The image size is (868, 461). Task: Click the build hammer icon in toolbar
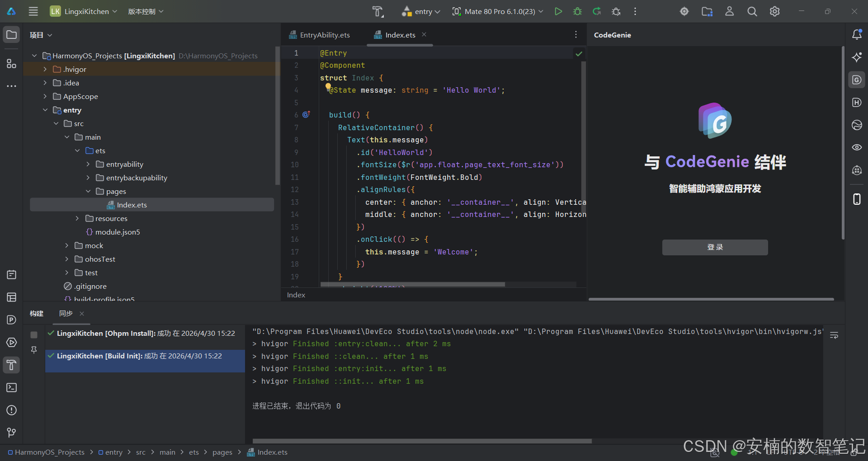(377, 11)
